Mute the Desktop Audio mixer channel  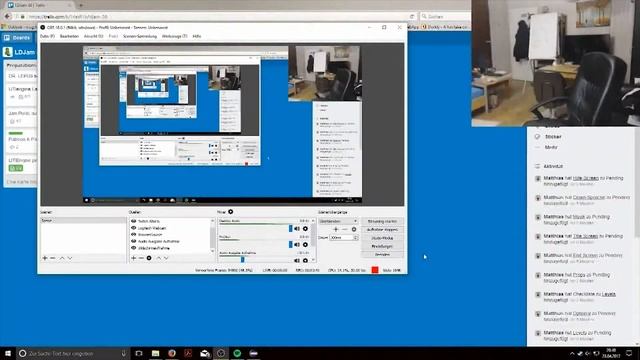297,229
